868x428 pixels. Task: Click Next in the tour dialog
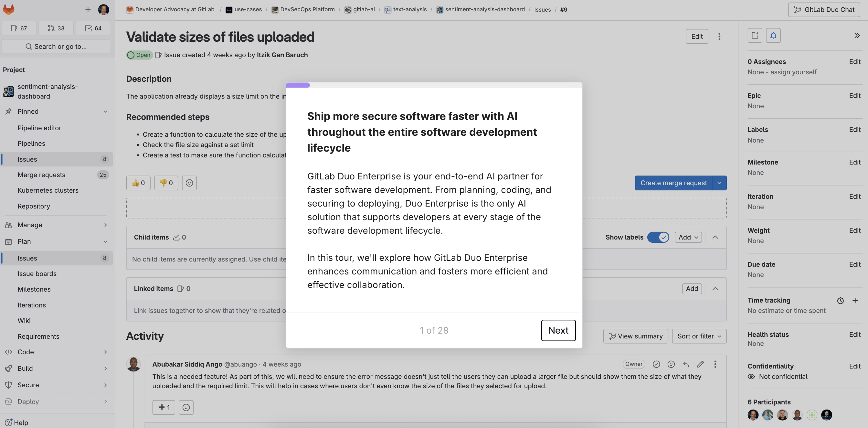click(x=558, y=330)
